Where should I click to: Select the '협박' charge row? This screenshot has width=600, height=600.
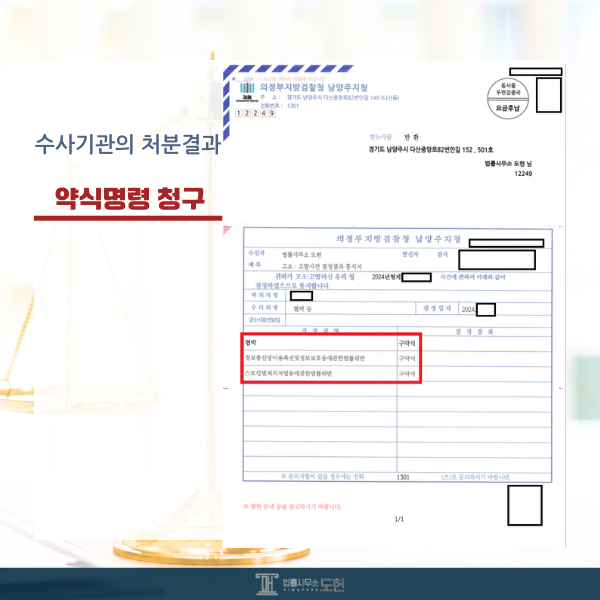coord(251,343)
